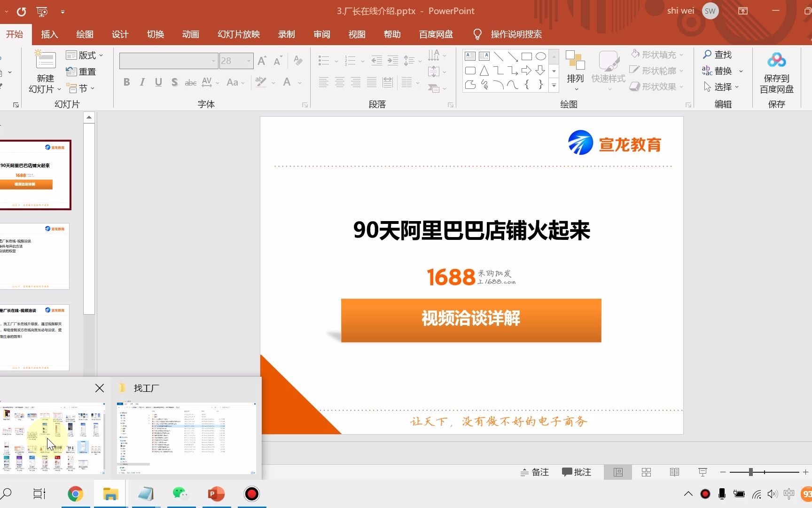
Task: Select the 找工厂 window preview thumbnail
Action: (186, 438)
